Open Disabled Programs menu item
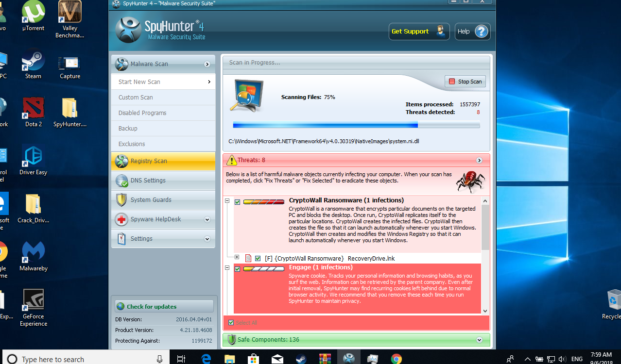Image resolution: width=621 pixels, height=364 pixels. click(163, 113)
